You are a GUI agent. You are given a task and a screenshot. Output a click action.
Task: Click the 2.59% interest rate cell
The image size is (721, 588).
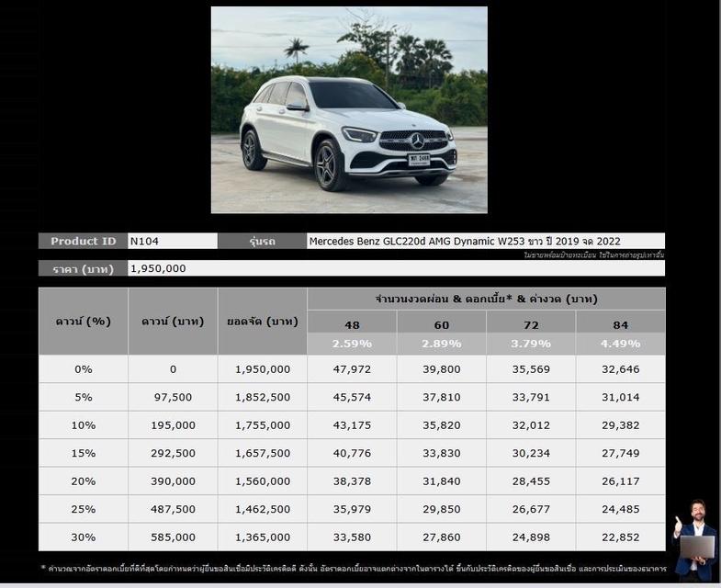(352, 344)
